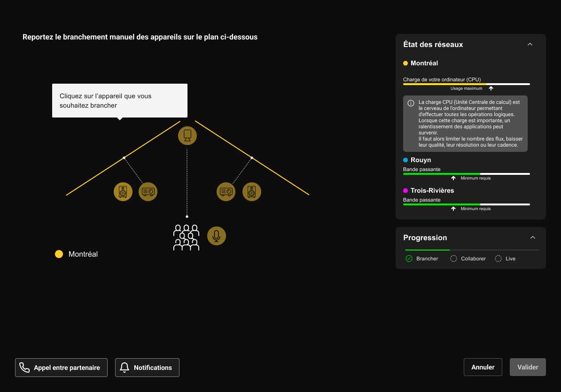Image resolution: width=561 pixels, height=392 pixels.
Task: Open Appel entre partenaire
Action: click(61, 367)
